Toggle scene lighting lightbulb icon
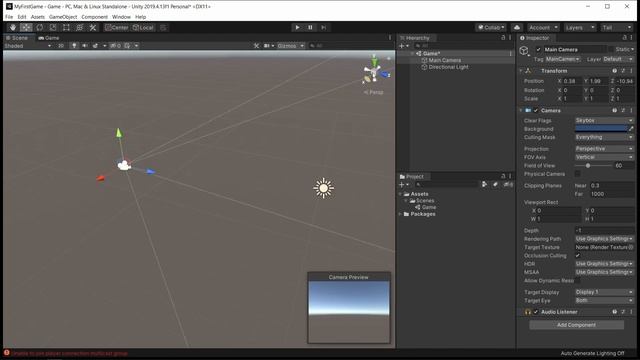 point(74,46)
